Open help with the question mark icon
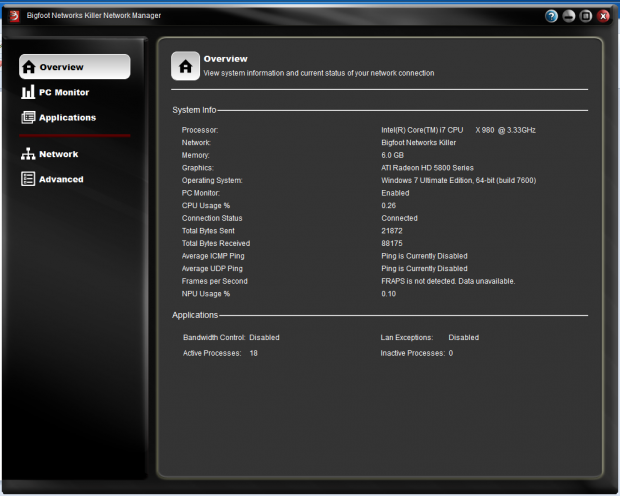Screen dimensions: 620x496 coord(551,16)
